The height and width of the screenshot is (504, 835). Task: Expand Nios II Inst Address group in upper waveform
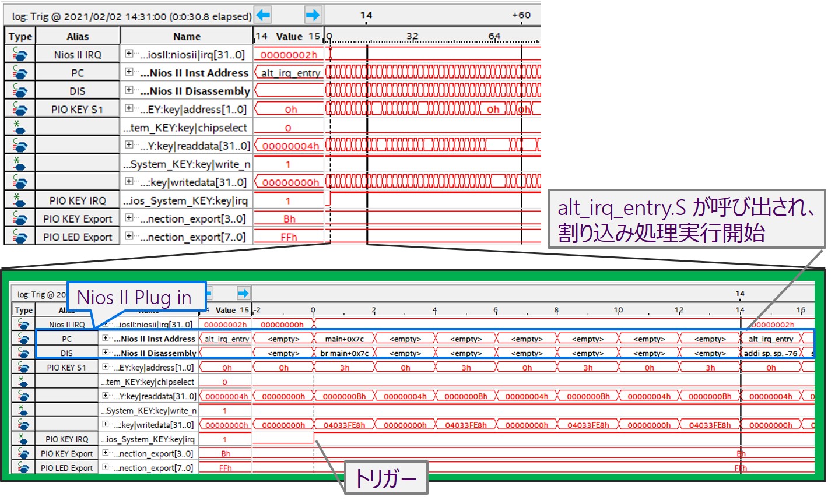[129, 72]
